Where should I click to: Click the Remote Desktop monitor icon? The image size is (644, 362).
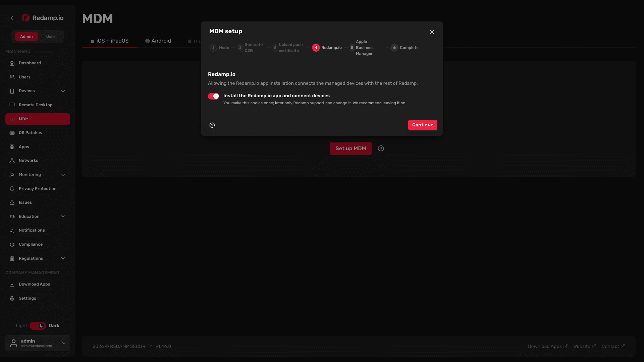[x=12, y=105]
